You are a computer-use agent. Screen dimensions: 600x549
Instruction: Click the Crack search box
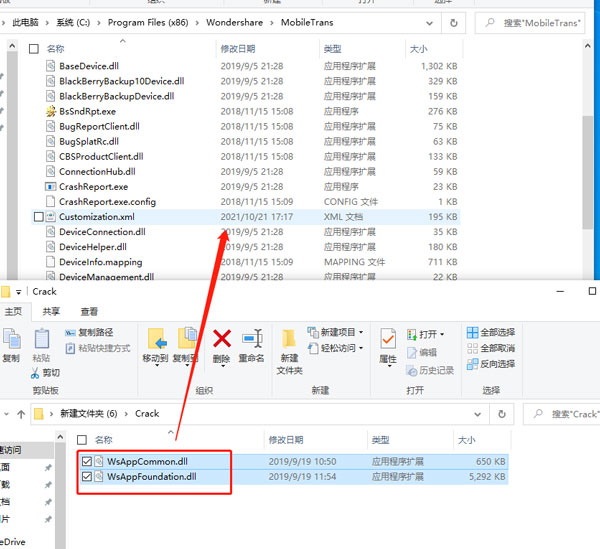[561, 414]
